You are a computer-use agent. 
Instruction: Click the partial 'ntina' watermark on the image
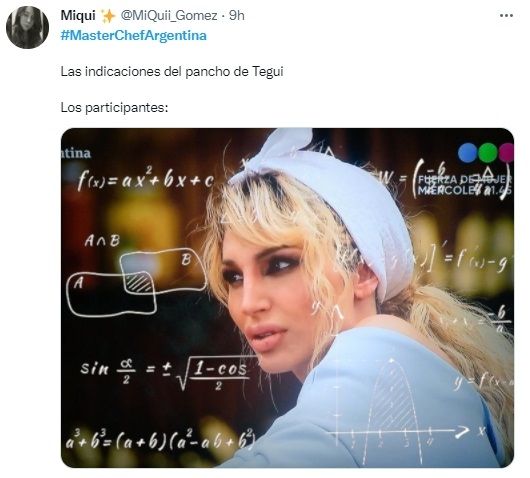pos(76,153)
